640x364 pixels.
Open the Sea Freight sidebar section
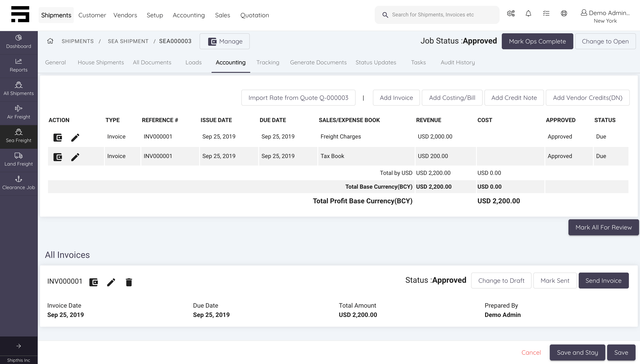coord(18,136)
